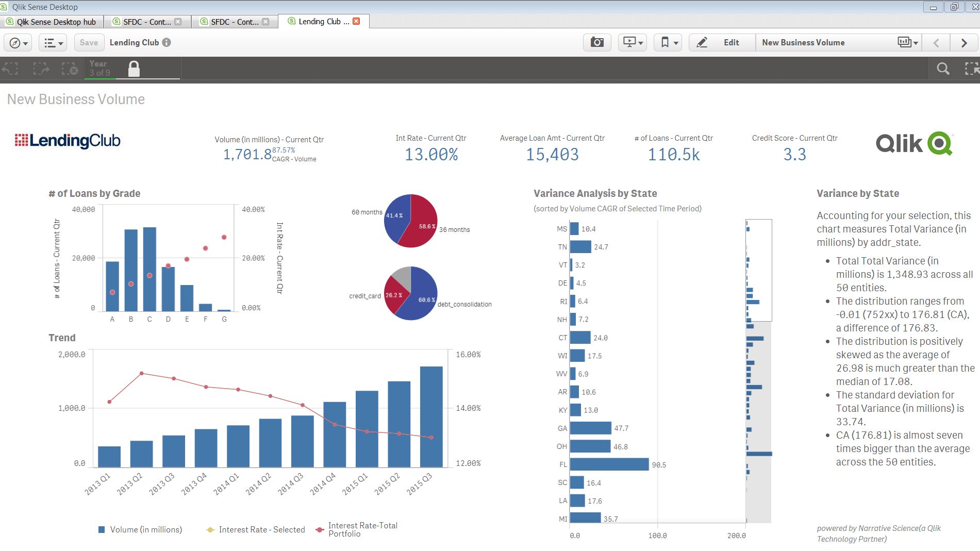Open selections search magnifier

click(x=943, y=69)
